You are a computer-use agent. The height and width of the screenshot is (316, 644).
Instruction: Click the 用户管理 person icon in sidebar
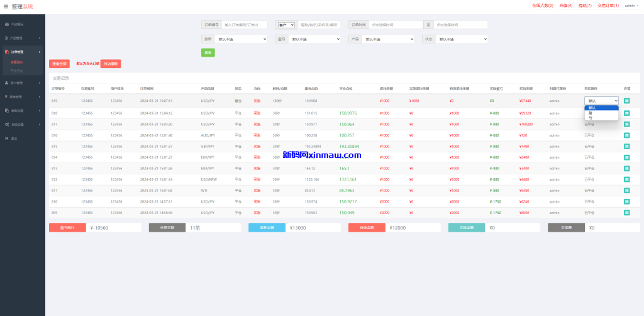pos(7,82)
